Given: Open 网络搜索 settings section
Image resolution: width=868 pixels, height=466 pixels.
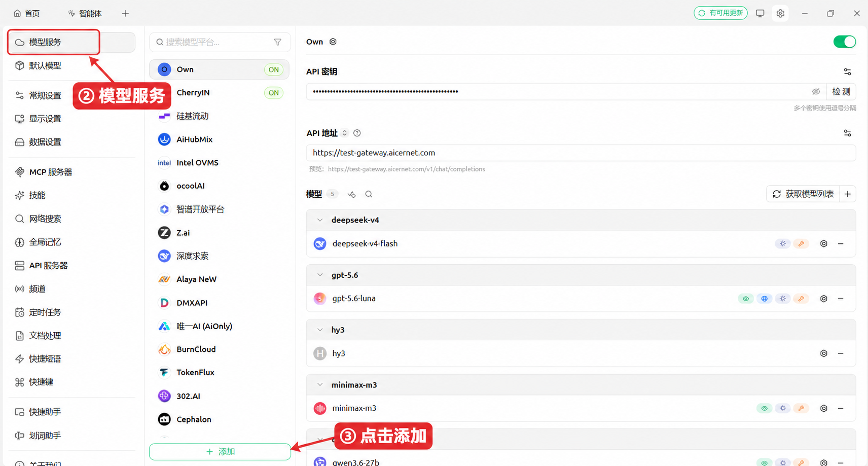Looking at the screenshot, I should (71, 219).
